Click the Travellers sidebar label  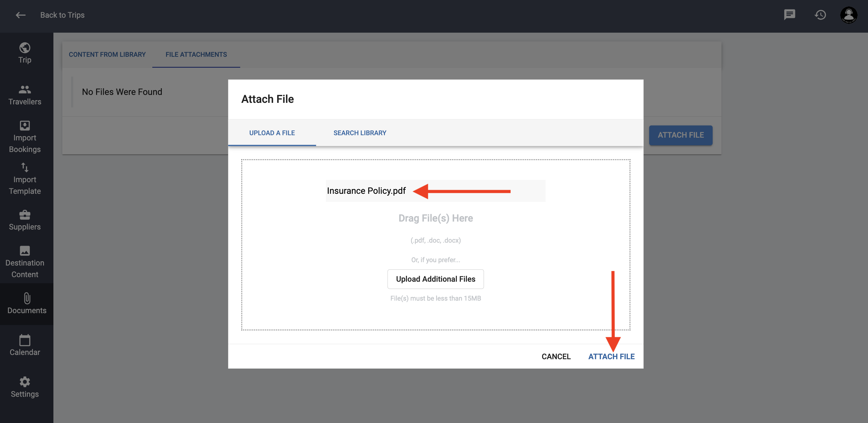[x=25, y=102]
